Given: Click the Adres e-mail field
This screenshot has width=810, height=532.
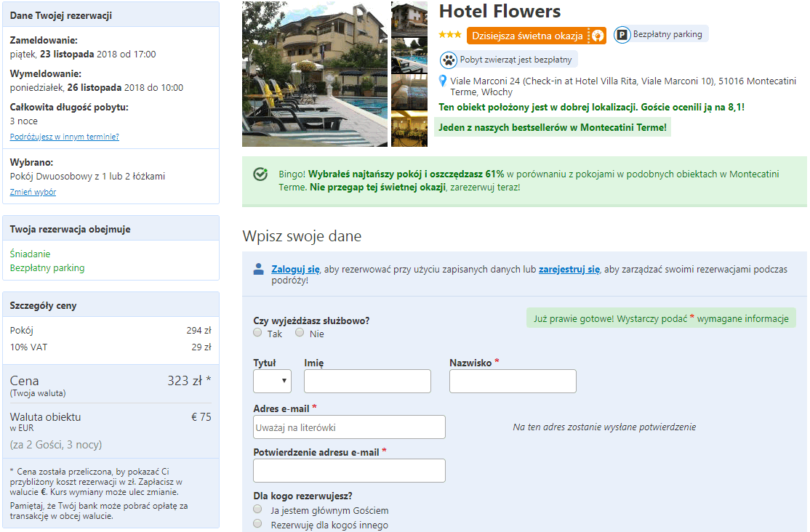Looking at the screenshot, I should (x=349, y=427).
